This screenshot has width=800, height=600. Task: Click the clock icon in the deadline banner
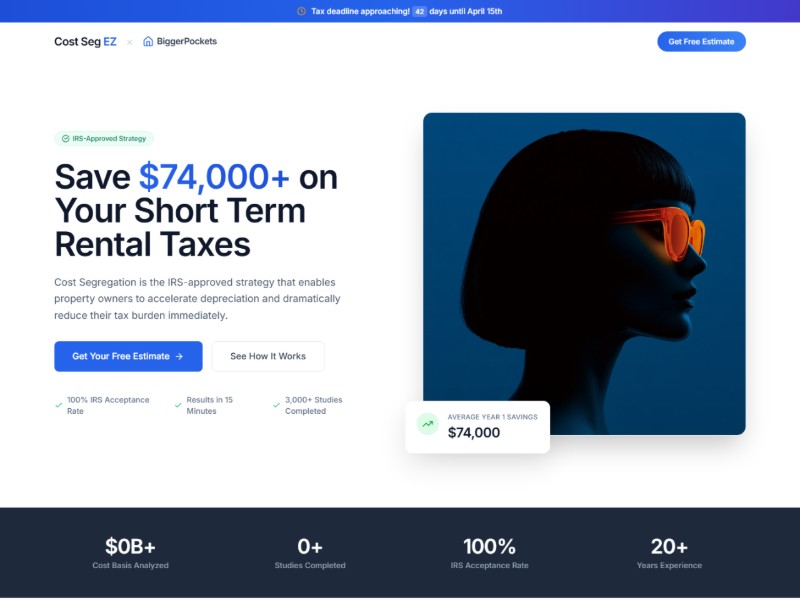tap(302, 11)
